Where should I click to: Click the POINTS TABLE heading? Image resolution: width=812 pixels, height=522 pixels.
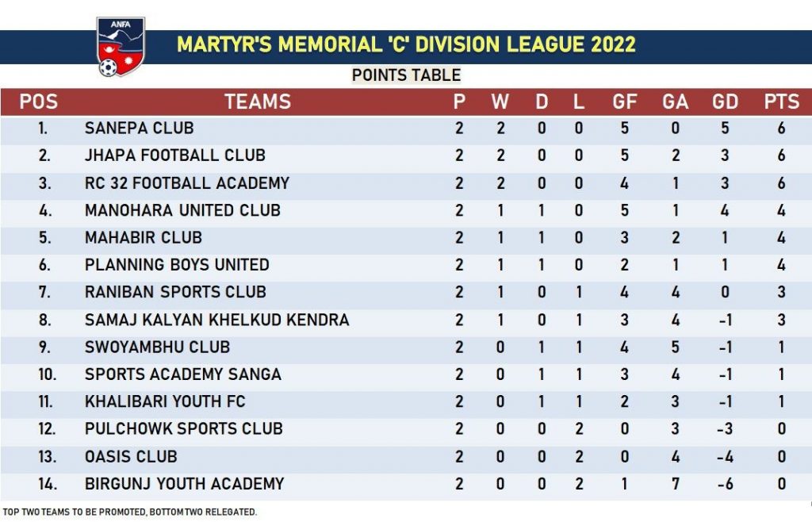(x=406, y=75)
